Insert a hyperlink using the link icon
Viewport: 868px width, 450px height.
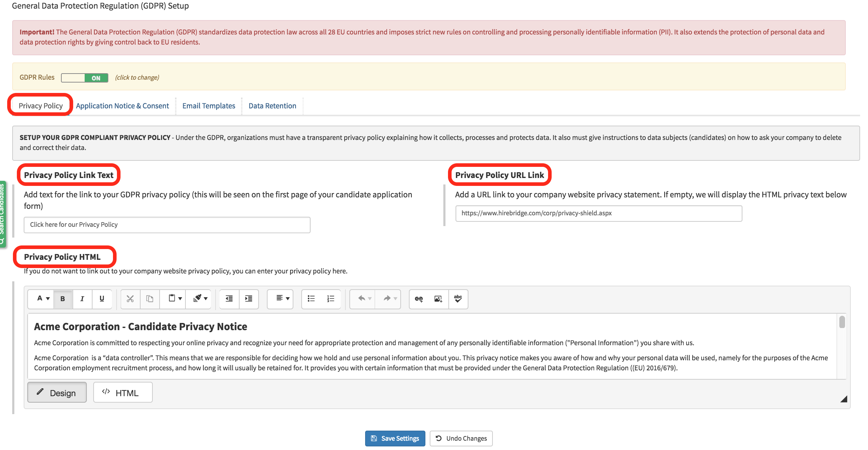click(419, 299)
